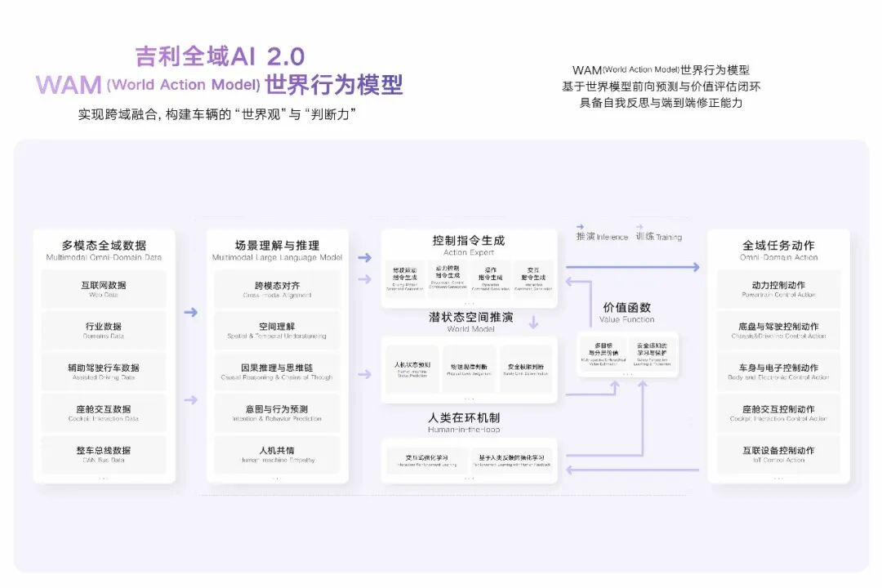Click the line "基于世界模型前向预测与价值评估闭环"
882x588 pixels.
661,86
